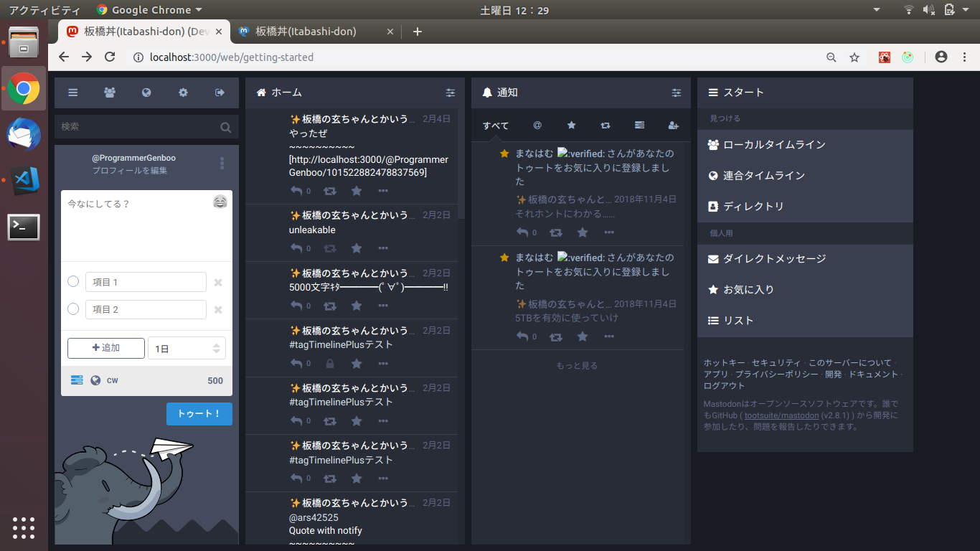
Task: Select the radio button for 項目 1
Action: [x=73, y=282]
